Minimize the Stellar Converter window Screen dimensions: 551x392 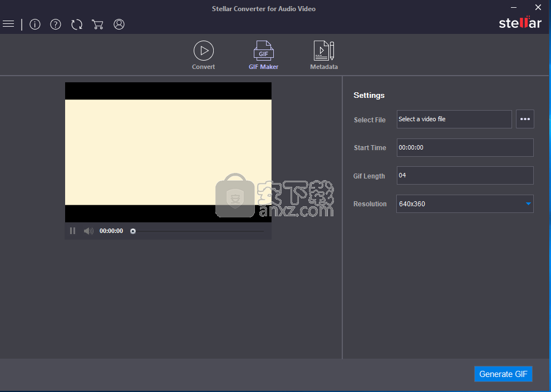(515, 8)
